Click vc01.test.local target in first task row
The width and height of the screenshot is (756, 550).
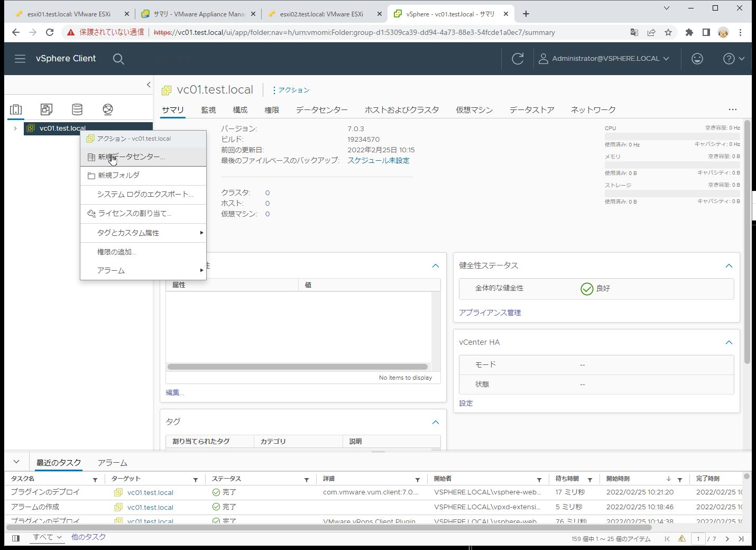[150, 492]
